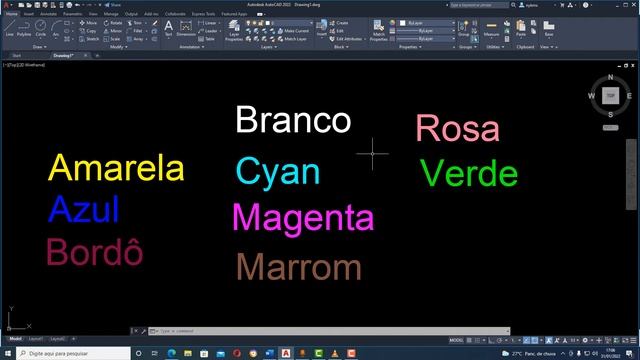Activate the Scale command
Screen dimensions: 640x360
pos(112,39)
